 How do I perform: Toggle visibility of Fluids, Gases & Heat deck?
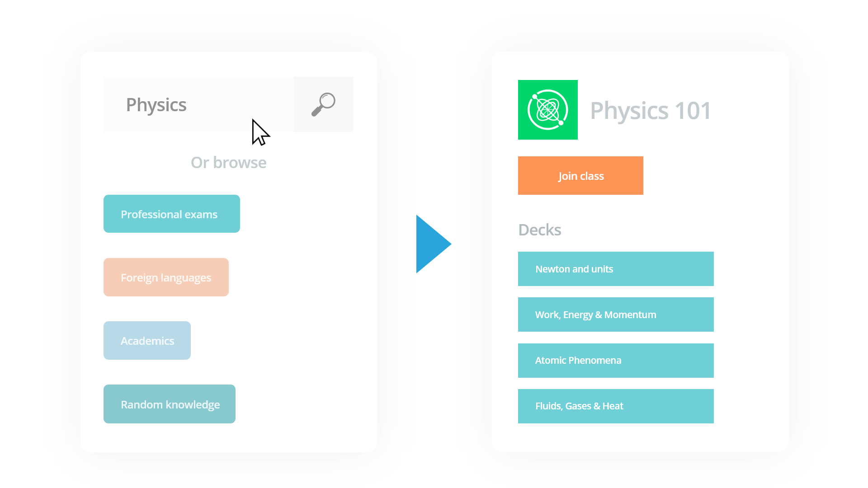click(x=616, y=406)
